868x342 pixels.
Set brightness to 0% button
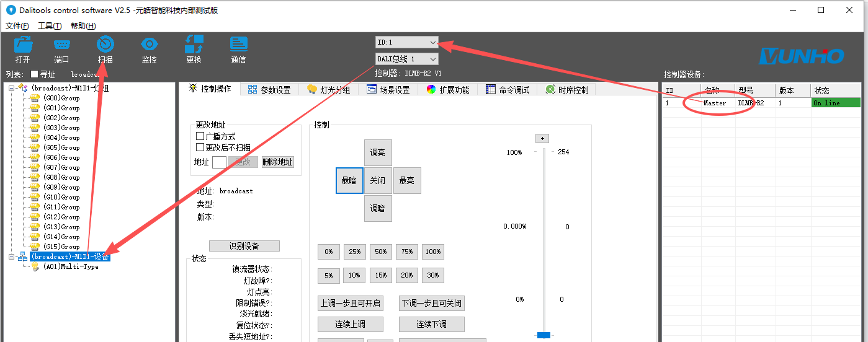tap(329, 252)
